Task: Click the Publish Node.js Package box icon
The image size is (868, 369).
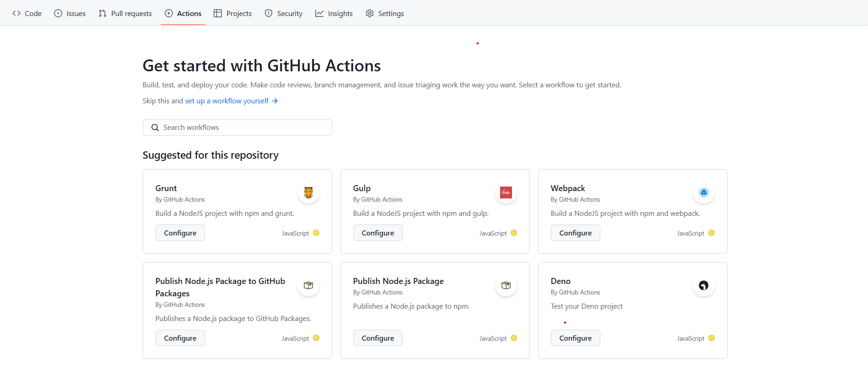Action: point(506,285)
